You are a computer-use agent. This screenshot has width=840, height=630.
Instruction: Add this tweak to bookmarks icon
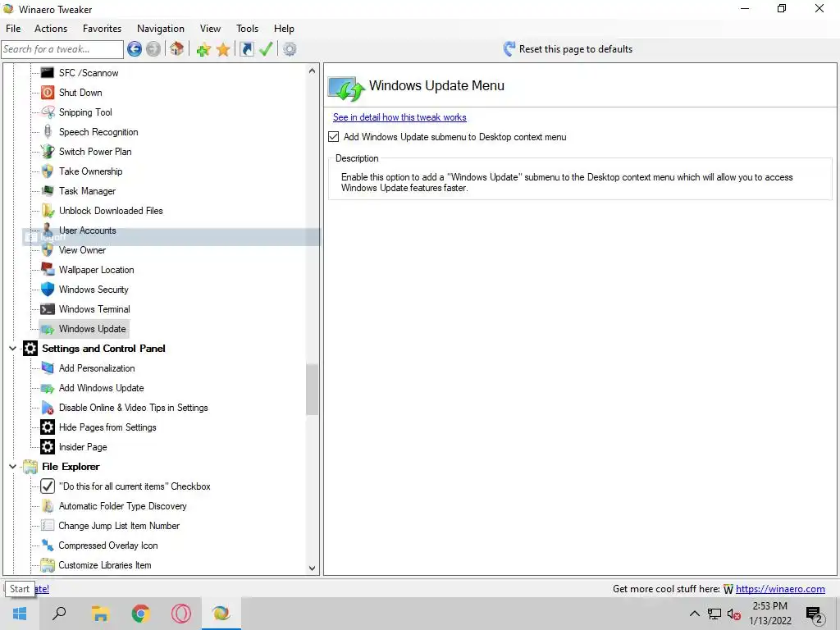203,49
